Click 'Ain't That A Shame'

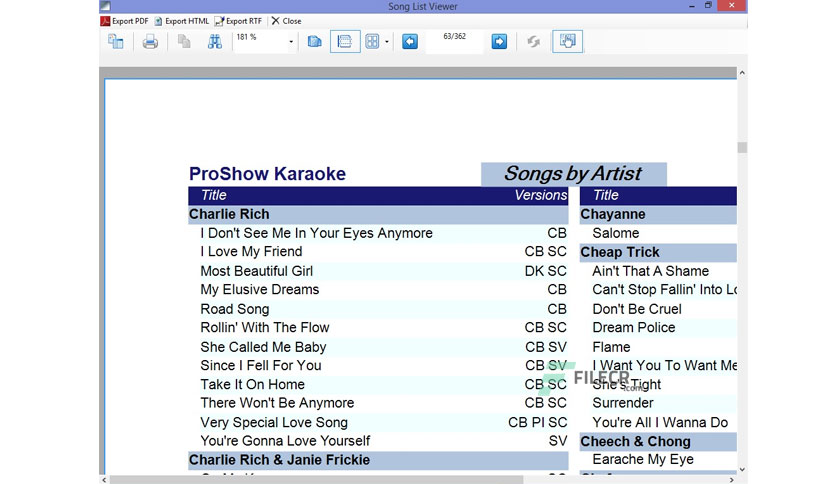(650, 271)
